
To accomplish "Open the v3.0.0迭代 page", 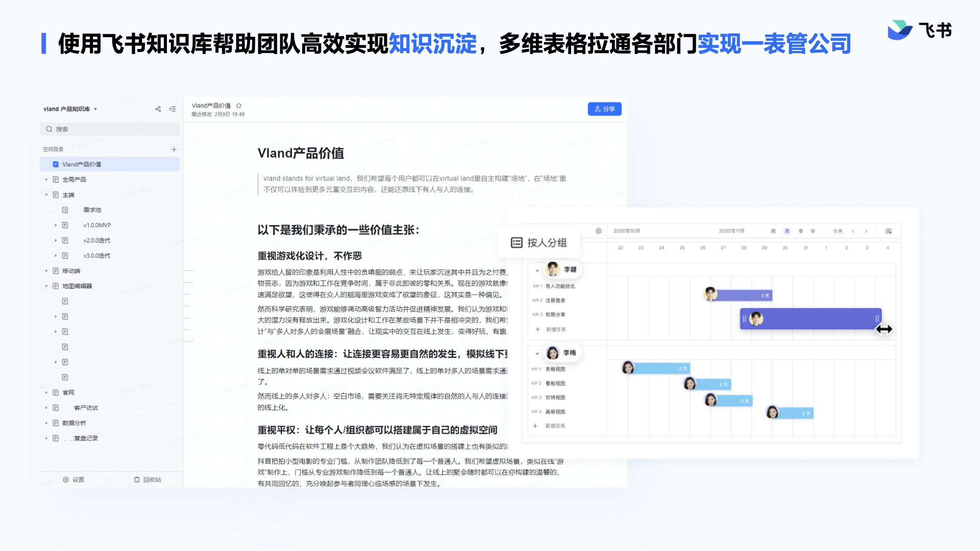I will point(96,256).
